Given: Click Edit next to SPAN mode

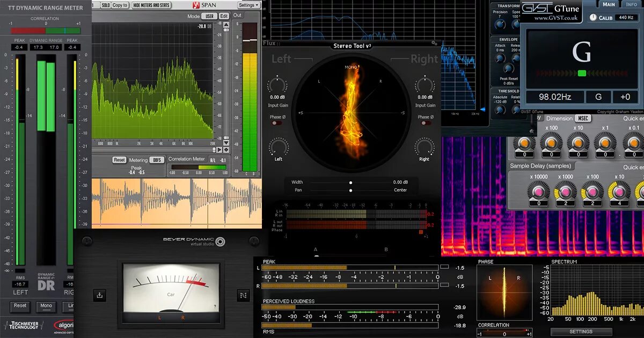Looking at the screenshot, I should pos(224,16).
